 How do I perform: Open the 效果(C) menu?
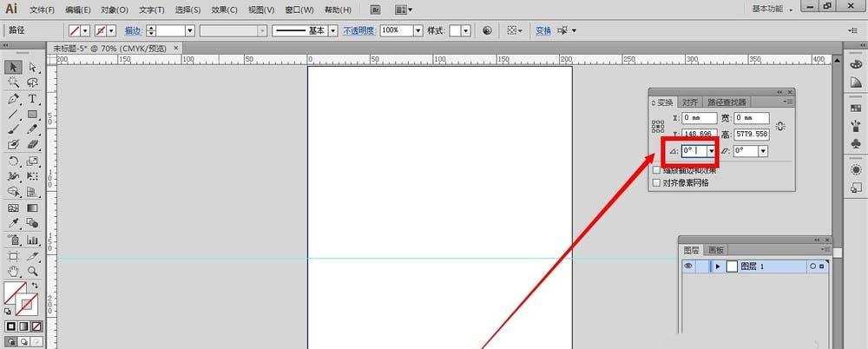[x=224, y=10]
